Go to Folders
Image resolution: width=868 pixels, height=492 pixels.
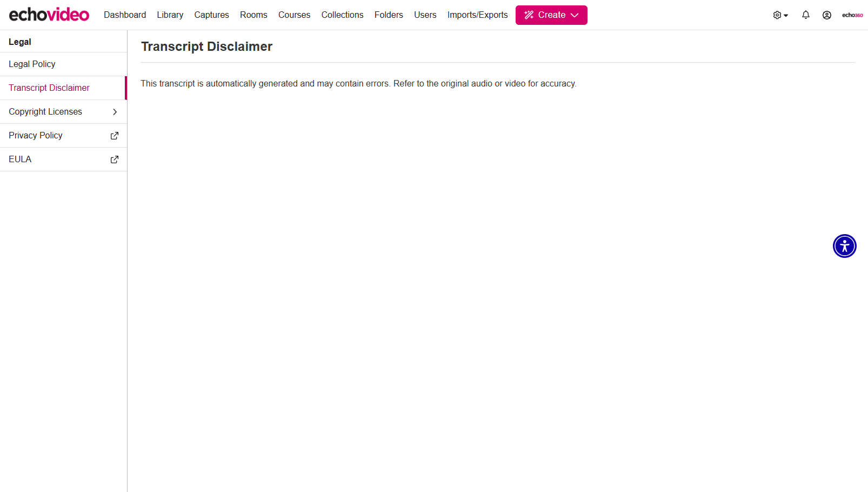389,15
